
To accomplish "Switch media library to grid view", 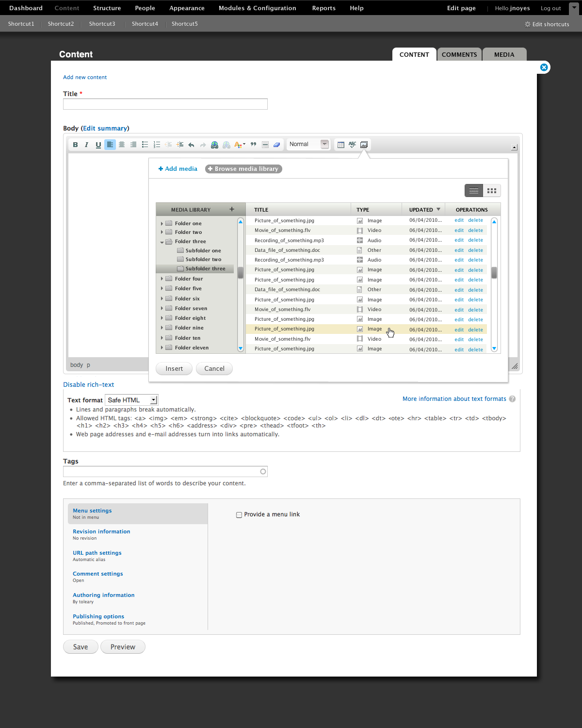I will (x=491, y=190).
